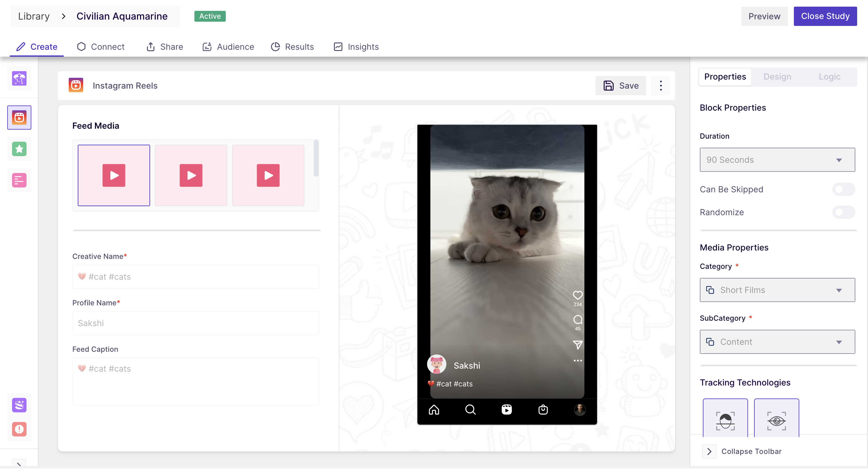Open the Logic panel tab
This screenshot has width=868, height=469.
coord(830,77)
